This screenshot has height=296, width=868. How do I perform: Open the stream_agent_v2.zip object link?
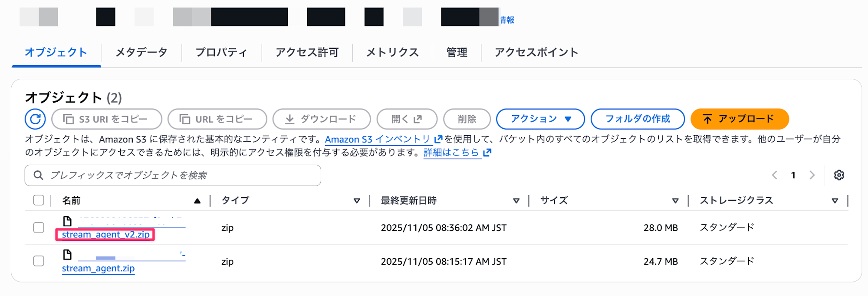105,235
